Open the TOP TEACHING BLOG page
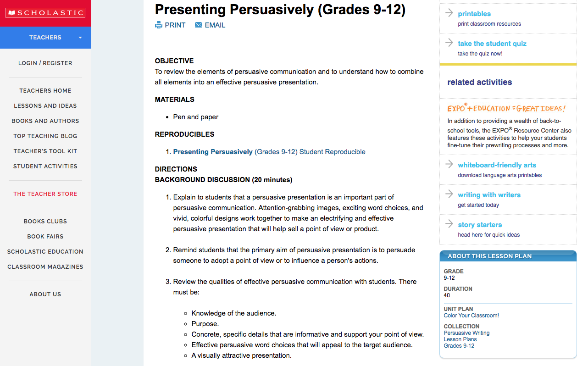This screenshot has width=588, height=366. click(x=45, y=136)
